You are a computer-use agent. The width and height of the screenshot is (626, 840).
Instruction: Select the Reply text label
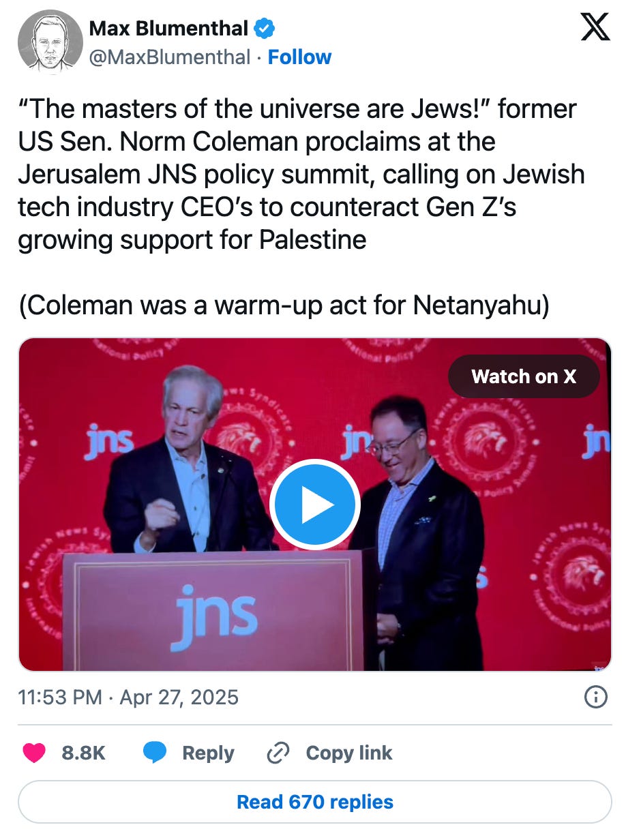click(208, 753)
